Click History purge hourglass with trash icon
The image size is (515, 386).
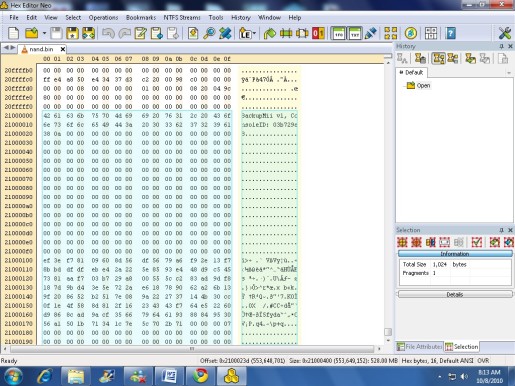click(420, 59)
